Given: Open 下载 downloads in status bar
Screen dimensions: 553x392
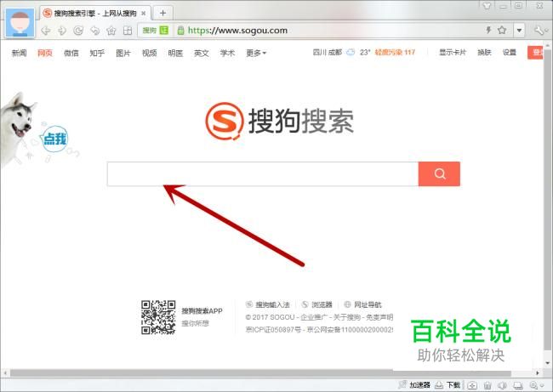Looking at the screenshot, I should pyautogui.click(x=448, y=385).
